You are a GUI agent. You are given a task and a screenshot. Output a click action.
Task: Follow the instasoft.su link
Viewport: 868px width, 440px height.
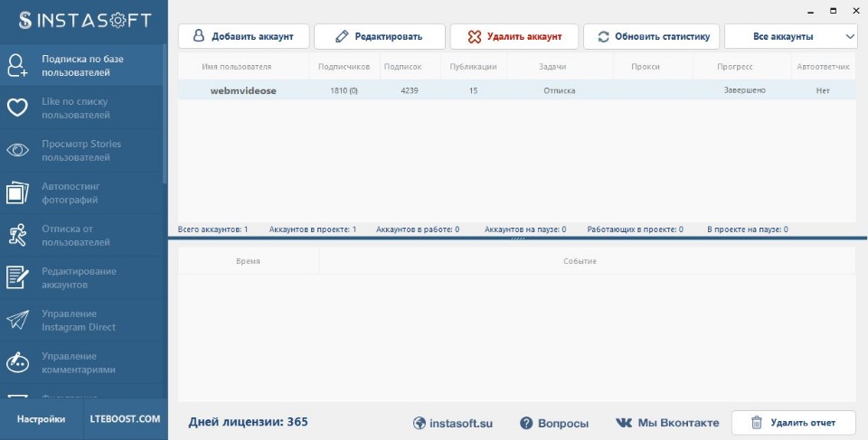(x=452, y=424)
